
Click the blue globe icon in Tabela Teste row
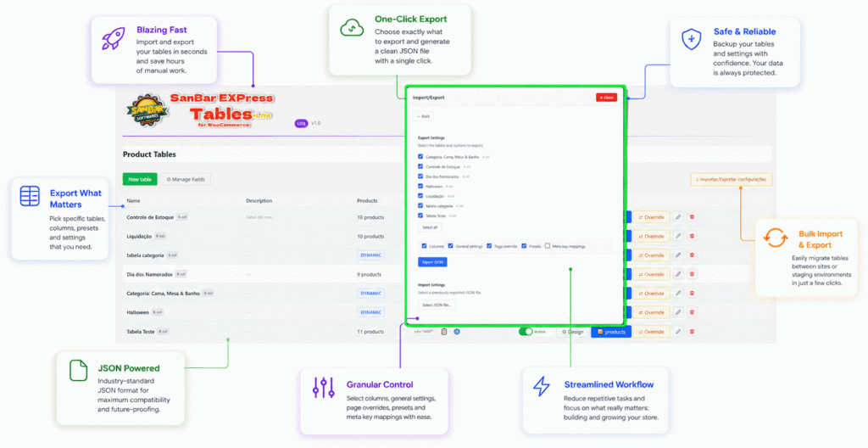(x=457, y=332)
